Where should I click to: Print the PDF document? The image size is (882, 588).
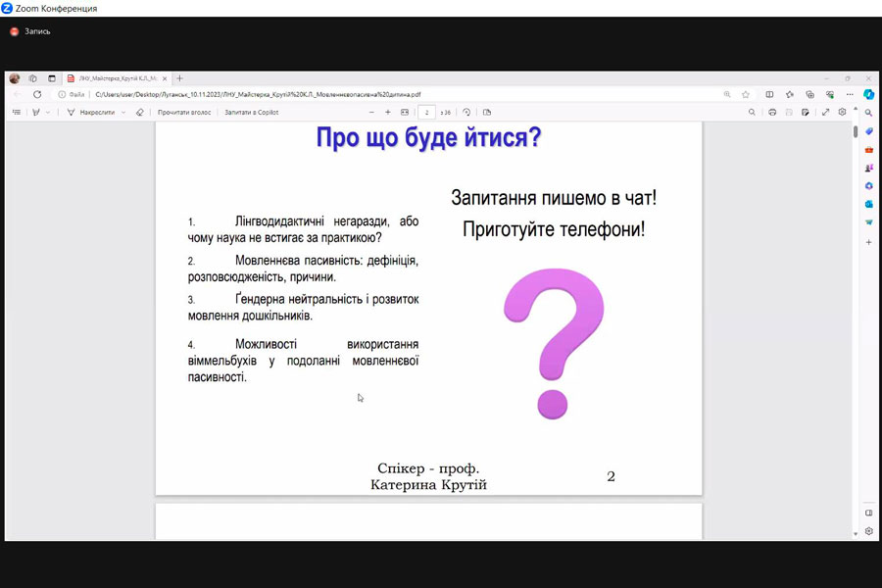[773, 113]
